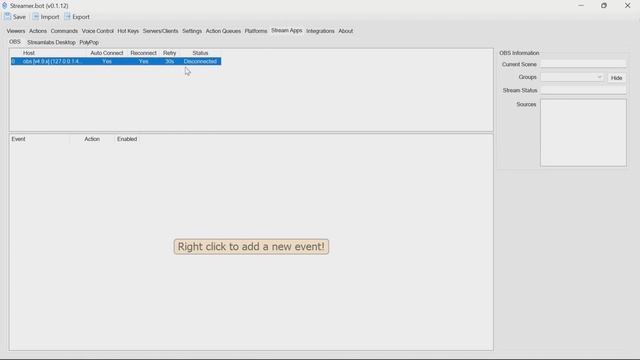Screen dimensions: 640x360
Task: Click the Enabled column header
Action: (127, 139)
